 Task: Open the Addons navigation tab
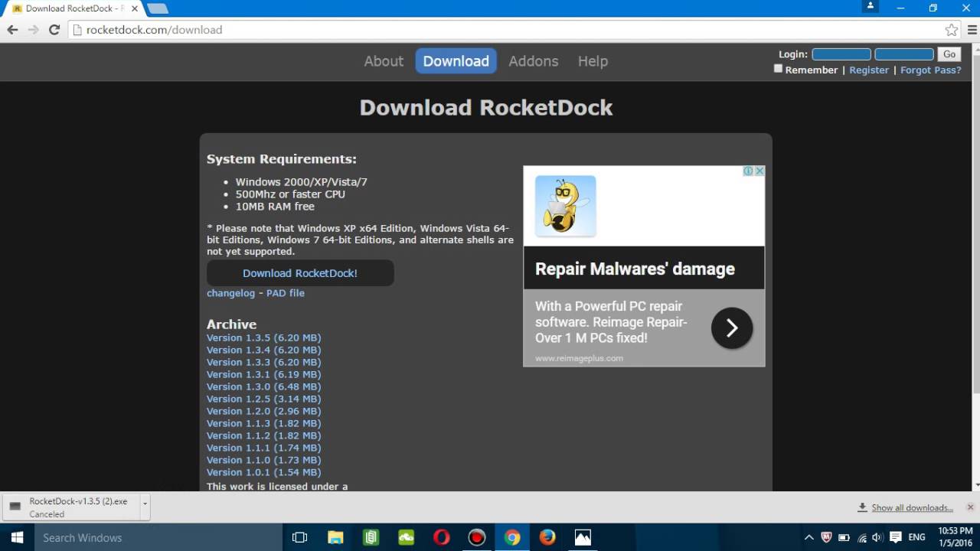(534, 61)
